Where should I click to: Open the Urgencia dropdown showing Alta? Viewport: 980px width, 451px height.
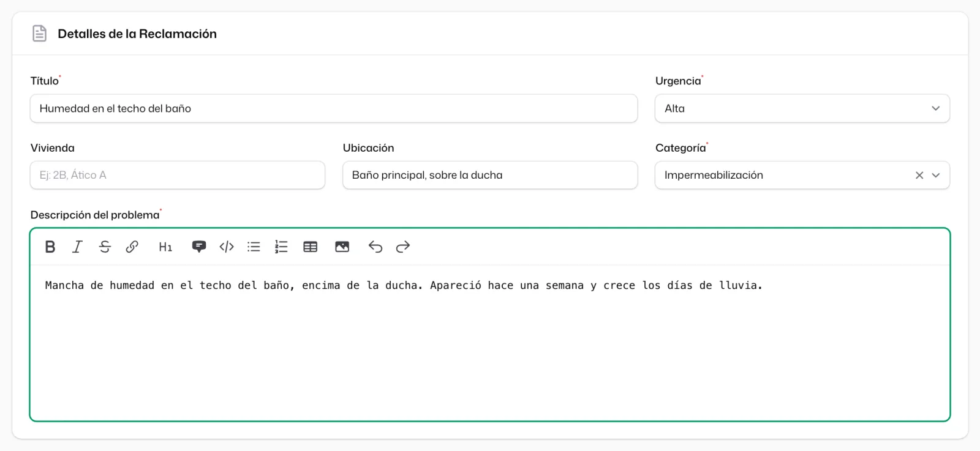click(802, 108)
